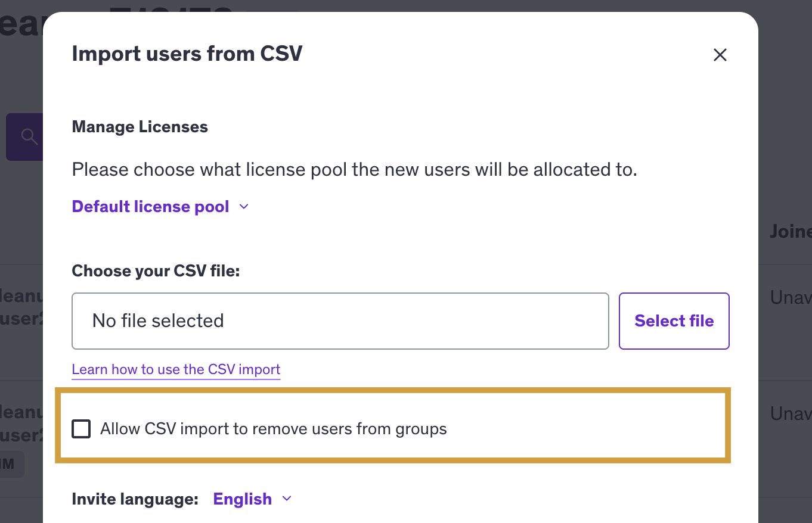Select the second user row above IM badge
This screenshot has height=523, width=812.
(21, 424)
